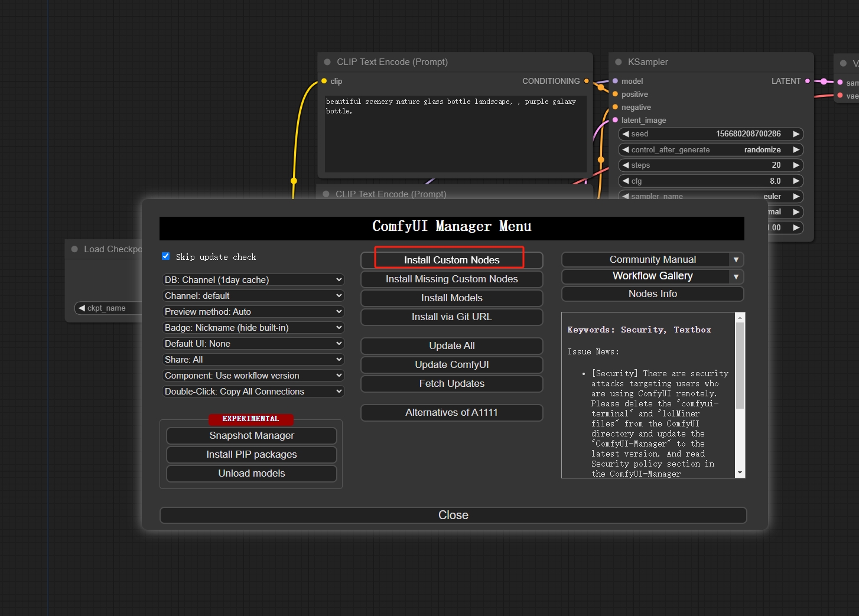This screenshot has height=616, width=859.
Task: Open Install Models
Action: pos(452,298)
